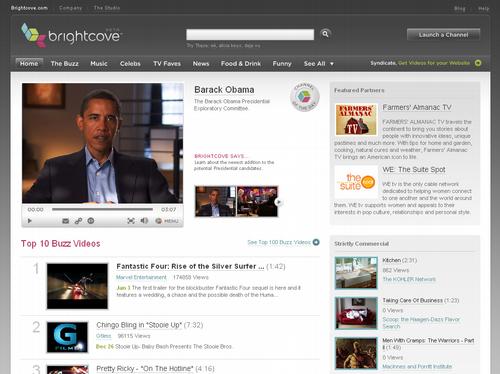Expand the See All dropdown

318,64
